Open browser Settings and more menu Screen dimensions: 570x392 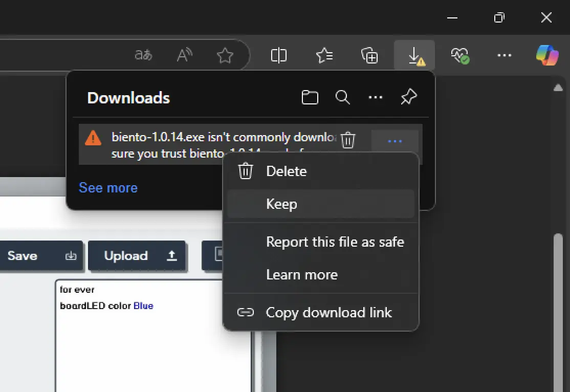point(504,55)
